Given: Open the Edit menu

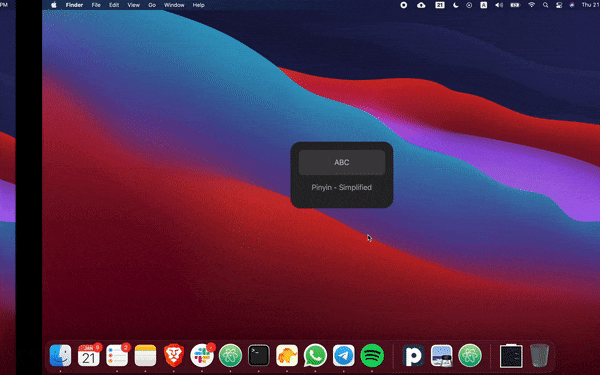Looking at the screenshot, I should (x=114, y=5).
